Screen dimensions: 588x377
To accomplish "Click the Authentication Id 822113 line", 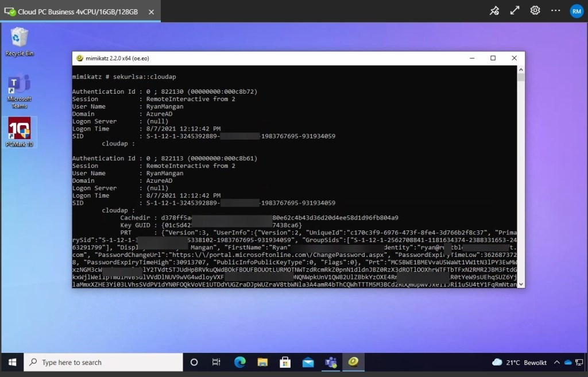I will (x=165, y=159).
